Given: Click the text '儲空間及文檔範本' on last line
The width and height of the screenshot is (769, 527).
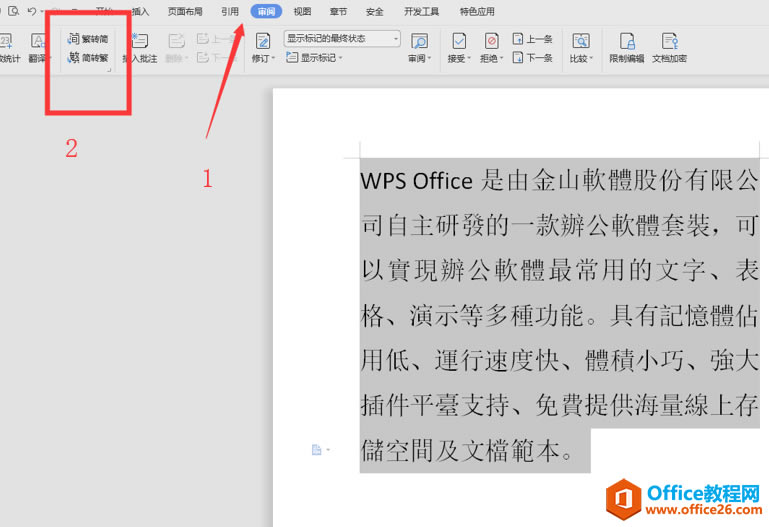Looking at the screenshot, I should pyautogui.click(x=460, y=451).
